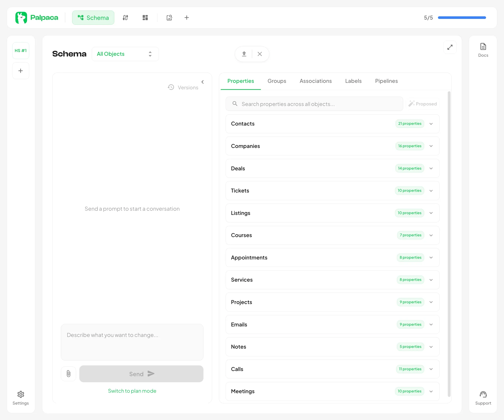Click Switch to plan mode

[x=132, y=391]
